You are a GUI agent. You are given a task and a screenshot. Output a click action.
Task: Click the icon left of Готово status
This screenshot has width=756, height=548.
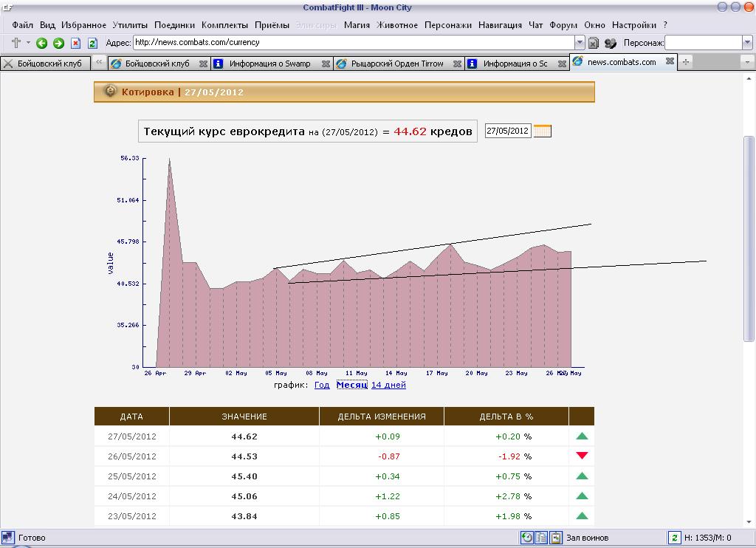pos(7,538)
